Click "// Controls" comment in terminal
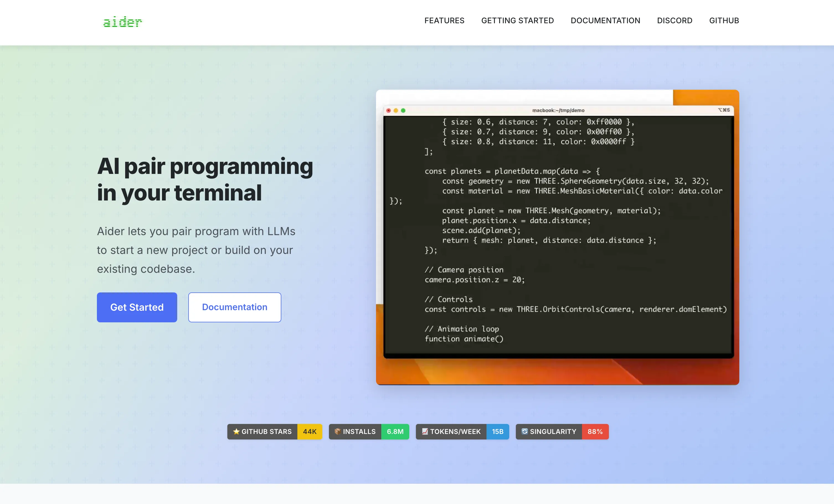This screenshot has height=504, width=834. point(449,299)
